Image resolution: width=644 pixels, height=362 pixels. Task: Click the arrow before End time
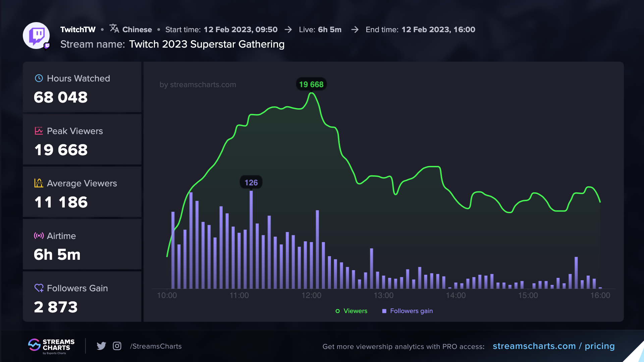(x=354, y=29)
